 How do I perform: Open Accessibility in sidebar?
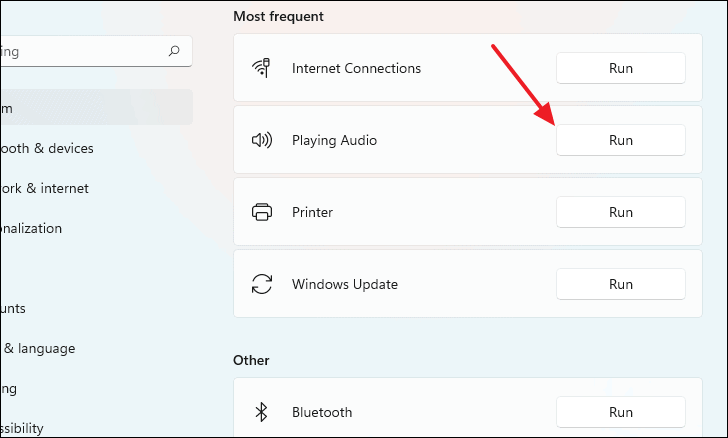coord(22,428)
